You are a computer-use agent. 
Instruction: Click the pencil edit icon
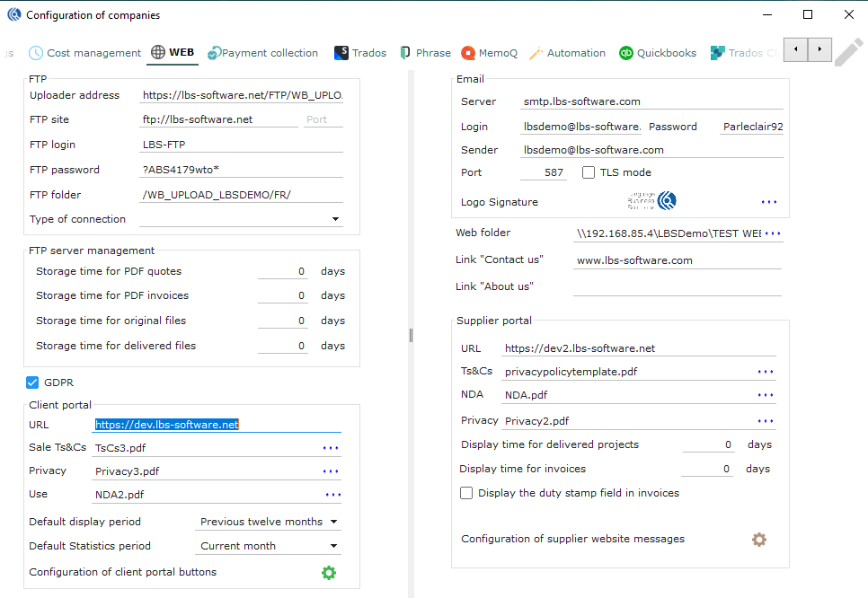tap(848, 52)
